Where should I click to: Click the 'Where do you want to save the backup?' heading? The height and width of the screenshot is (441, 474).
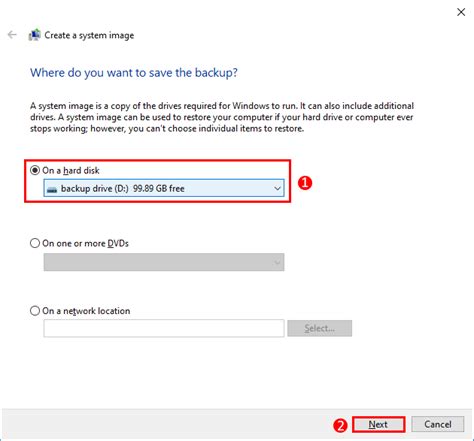[134, 73]
